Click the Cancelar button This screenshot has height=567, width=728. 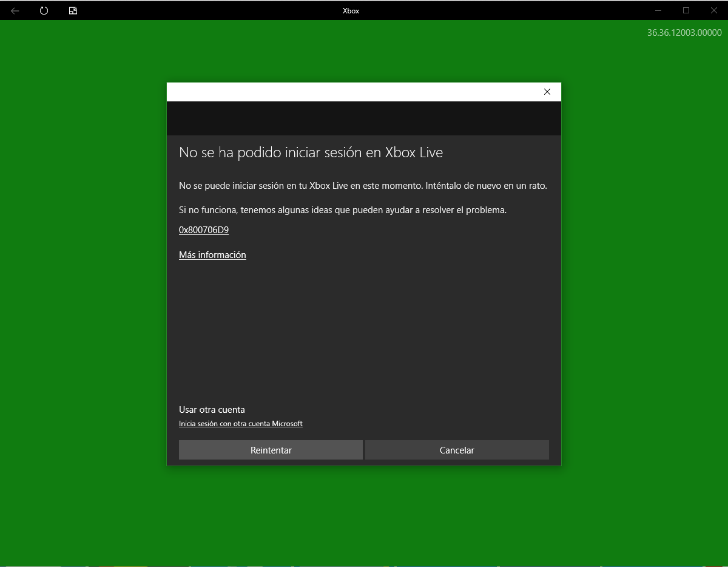tap(457, 450)
